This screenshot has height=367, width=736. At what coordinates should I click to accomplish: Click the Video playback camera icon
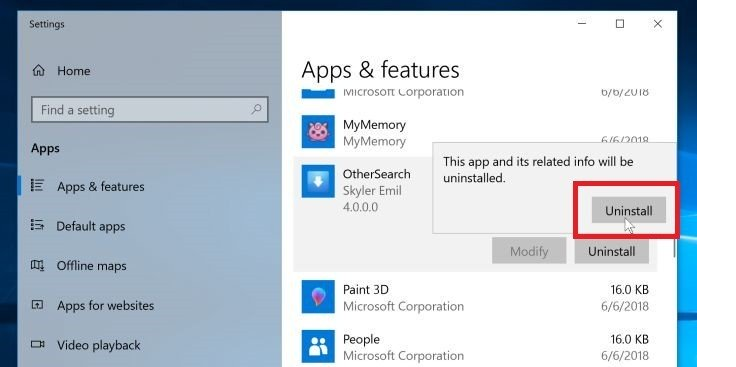point(38,344)
